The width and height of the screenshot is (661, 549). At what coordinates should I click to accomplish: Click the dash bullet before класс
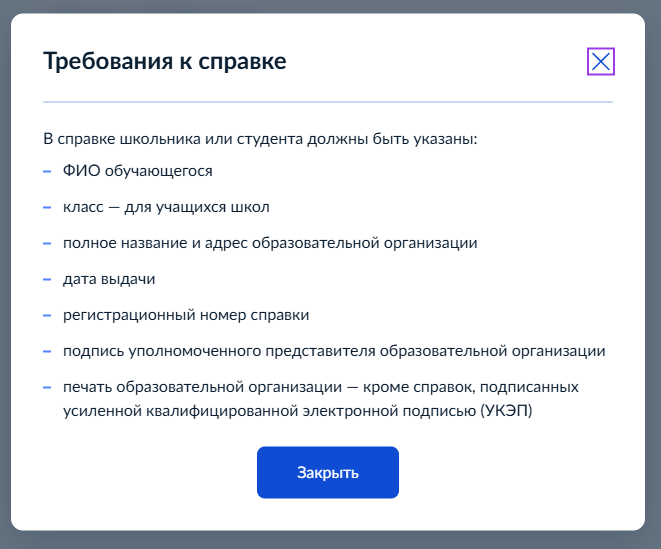[x=47, y=207]
